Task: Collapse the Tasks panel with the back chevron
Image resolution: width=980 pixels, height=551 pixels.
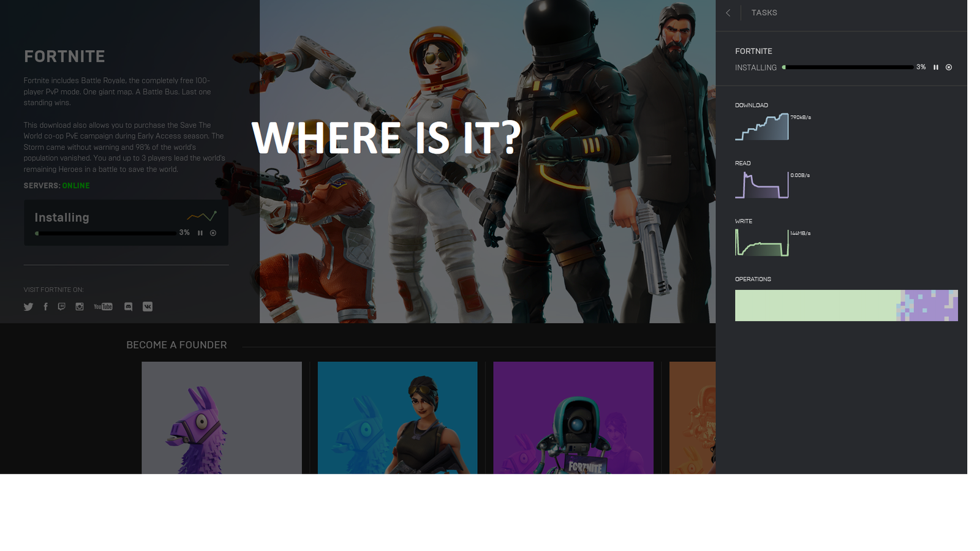Action: 728,12
